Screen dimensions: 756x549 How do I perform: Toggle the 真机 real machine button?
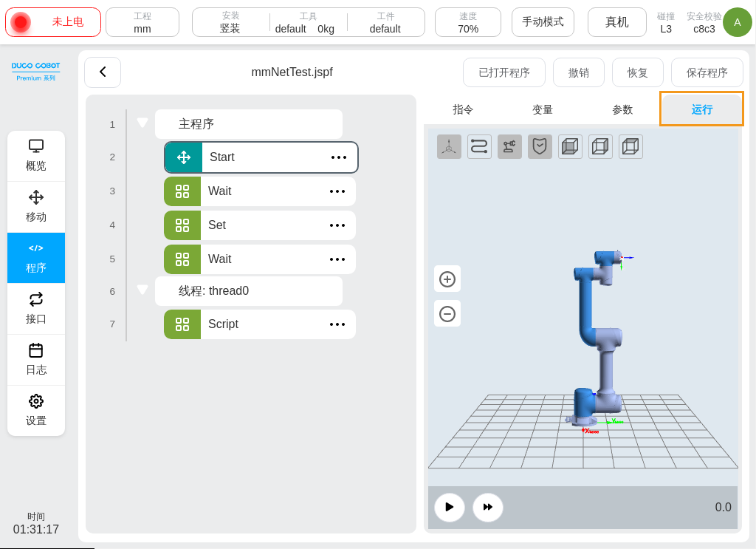click(617, 22)
